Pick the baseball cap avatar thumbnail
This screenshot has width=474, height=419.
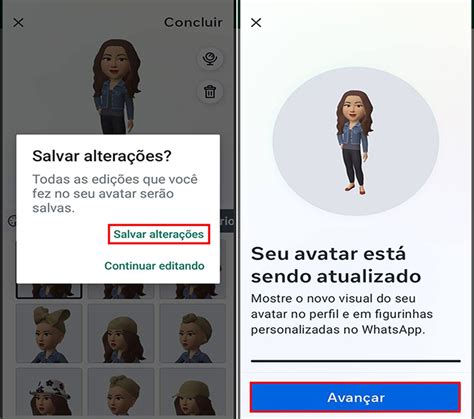pyautogui.click(x=193, y=393)
